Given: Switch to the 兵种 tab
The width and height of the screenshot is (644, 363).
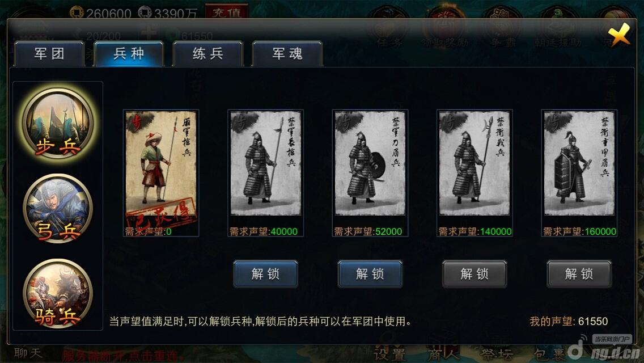Looking at the screenshot, I should click(129, 53).
